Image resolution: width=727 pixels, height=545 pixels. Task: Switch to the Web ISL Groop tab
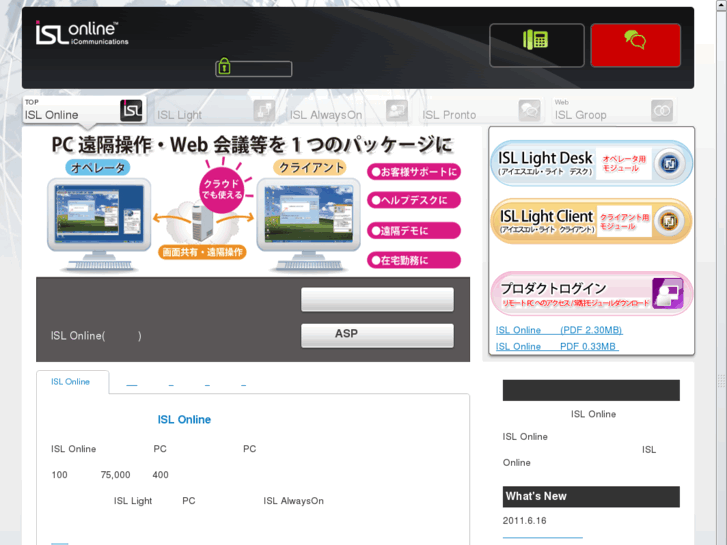click(x=613, y=110)
